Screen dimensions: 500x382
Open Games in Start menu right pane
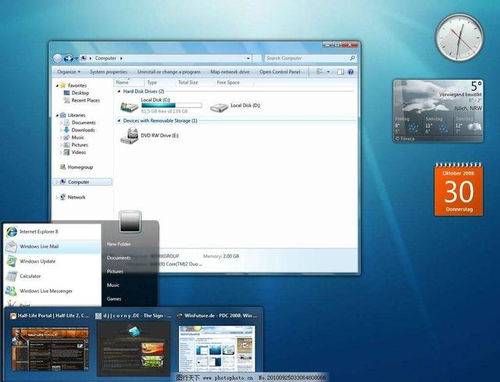(114, 299)
